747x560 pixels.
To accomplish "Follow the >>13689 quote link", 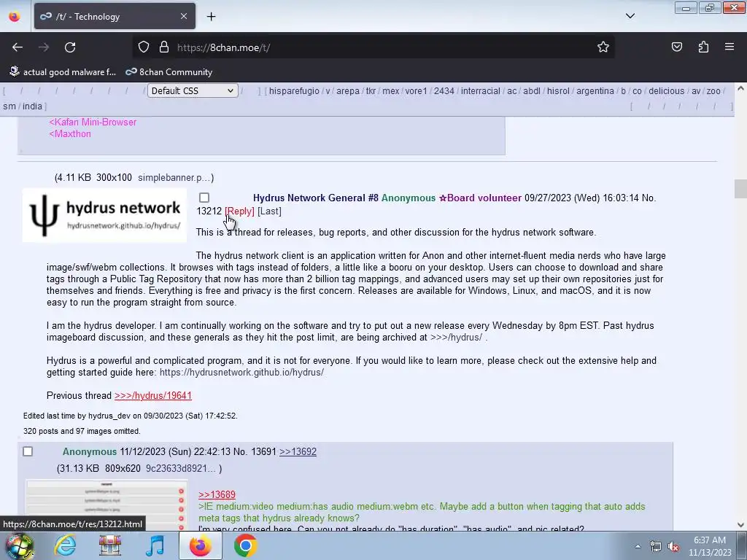I will 217,495.
